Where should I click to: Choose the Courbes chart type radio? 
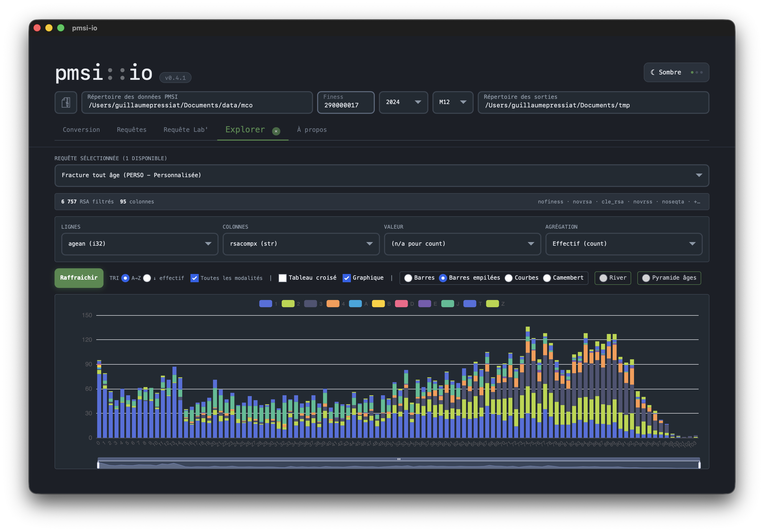point(509,278)
